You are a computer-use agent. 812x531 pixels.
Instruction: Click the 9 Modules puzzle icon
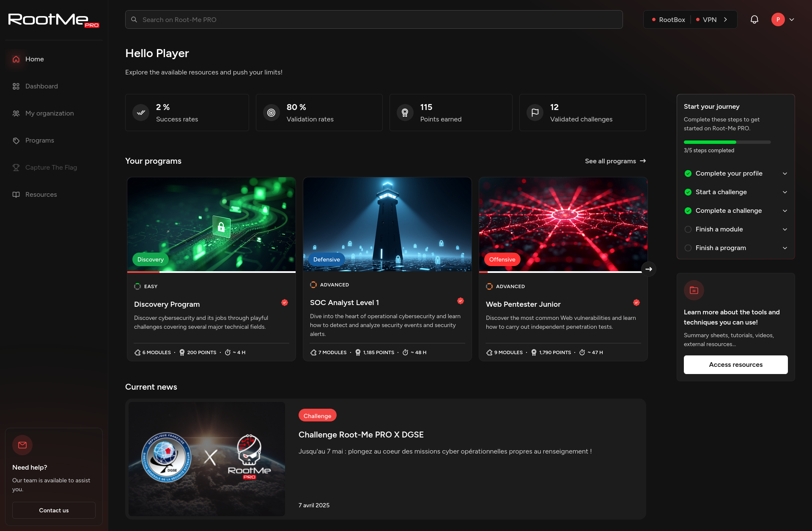tap(489, 352)
